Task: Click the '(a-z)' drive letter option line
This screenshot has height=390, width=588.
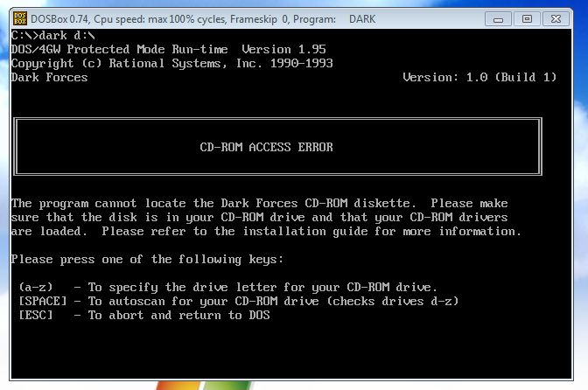Action: [228, 288]
